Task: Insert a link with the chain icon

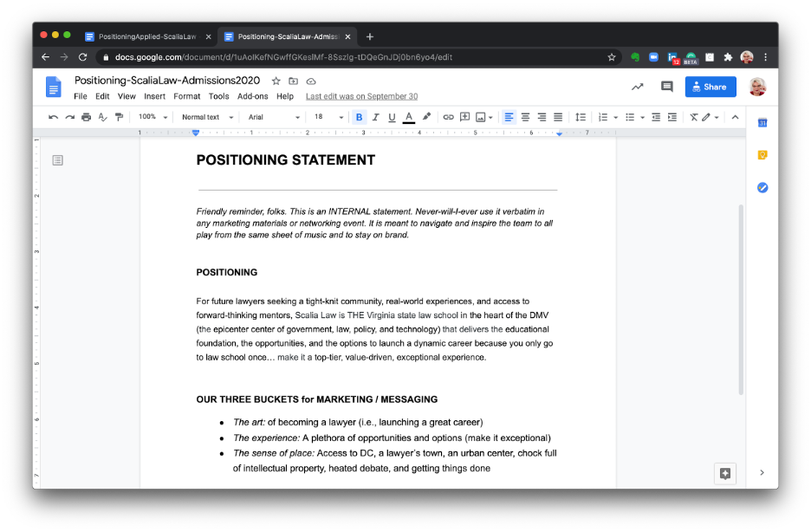Action: point(449,117)
